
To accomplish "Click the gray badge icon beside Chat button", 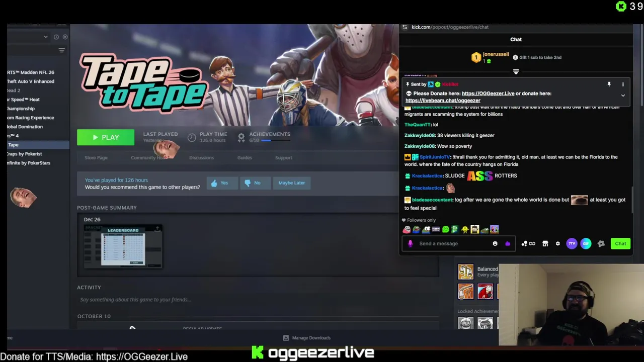I will pyautogui.click(x=601, y=244).
